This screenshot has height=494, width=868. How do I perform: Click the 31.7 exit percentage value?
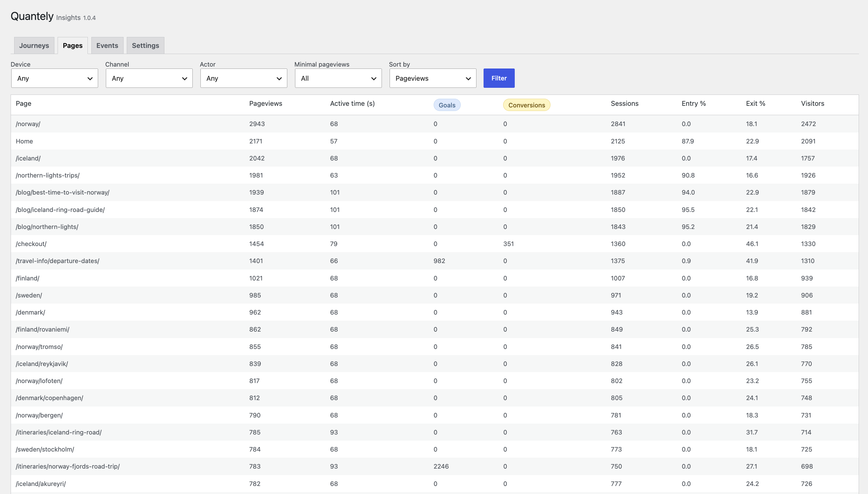coord(752,432)
